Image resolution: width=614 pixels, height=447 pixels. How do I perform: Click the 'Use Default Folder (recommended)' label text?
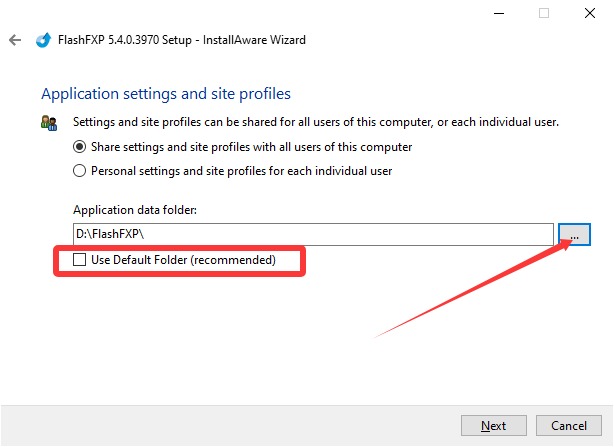[x=196, y=260]
